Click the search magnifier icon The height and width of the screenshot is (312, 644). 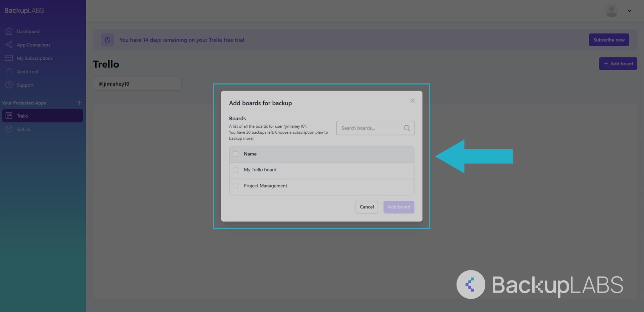pos(407,128)
